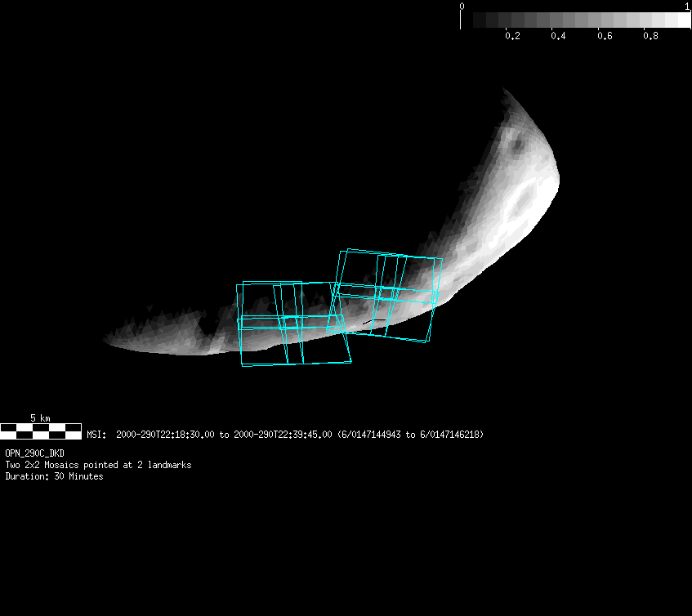Screen dimensions: 692x616
Task: Click the 0.8 tick label on colorbar
Action: (x=650, y=36)
